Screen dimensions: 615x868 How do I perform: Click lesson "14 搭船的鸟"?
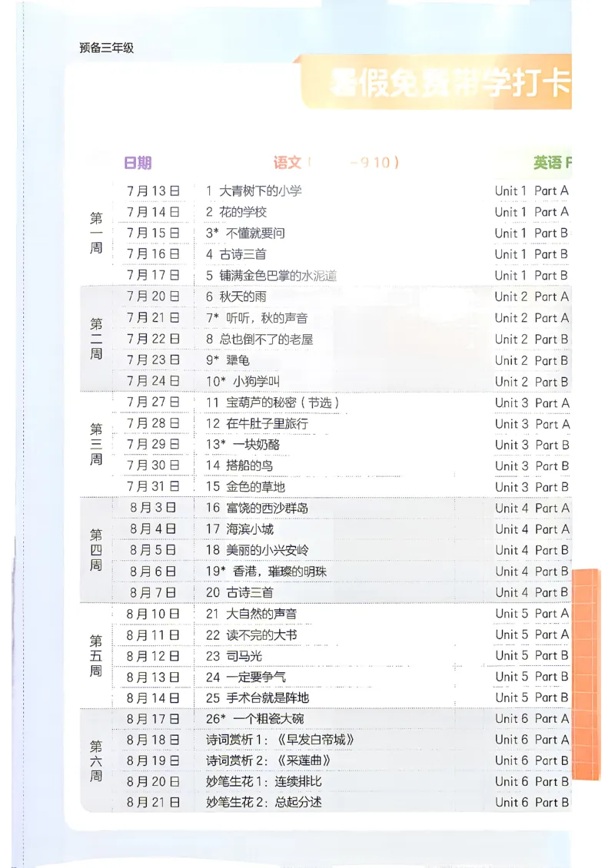pos(239,465)
